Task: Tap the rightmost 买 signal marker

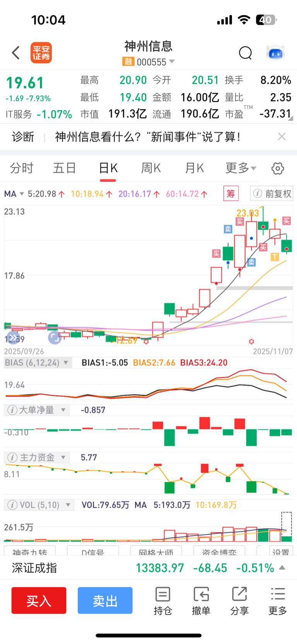Action: pyautogui.click(x=287, y=221)
